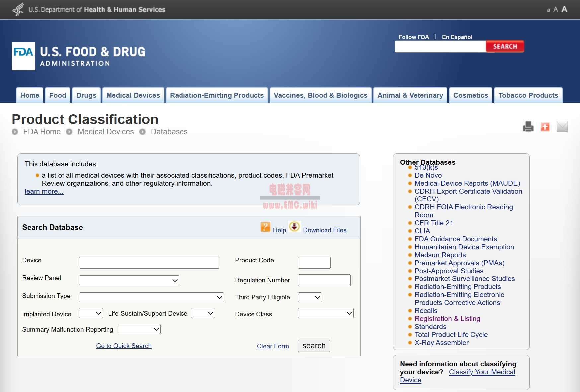580x392 pixels.
Task: Open the Medsun Reports link
Action: click(x=440, y=255)
